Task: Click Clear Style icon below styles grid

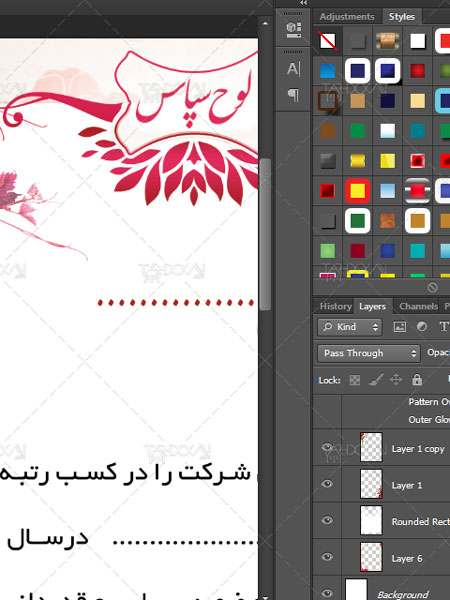Action: pos(432,287)
